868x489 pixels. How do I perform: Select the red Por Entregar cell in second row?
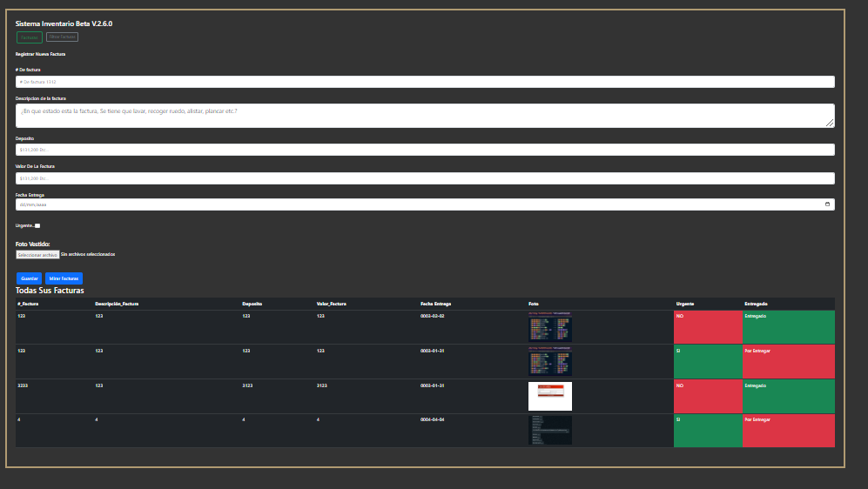click(788, 361)
